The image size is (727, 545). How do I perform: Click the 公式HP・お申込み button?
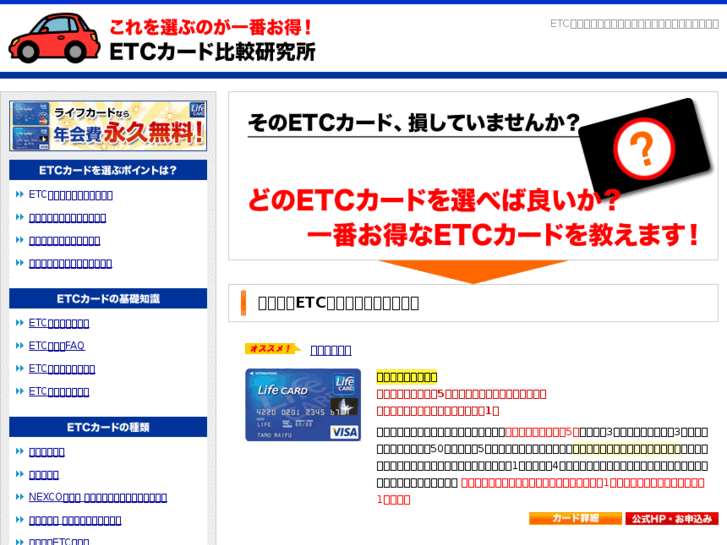672,518
